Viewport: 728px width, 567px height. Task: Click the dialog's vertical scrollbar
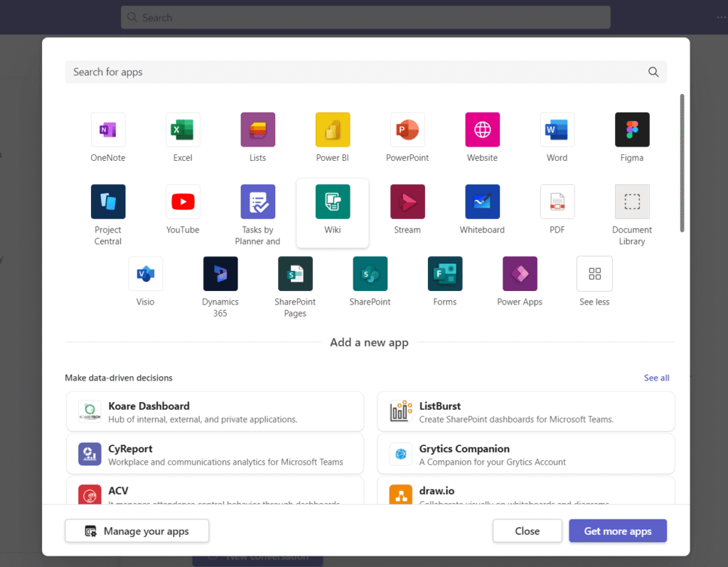click(682, 164)
